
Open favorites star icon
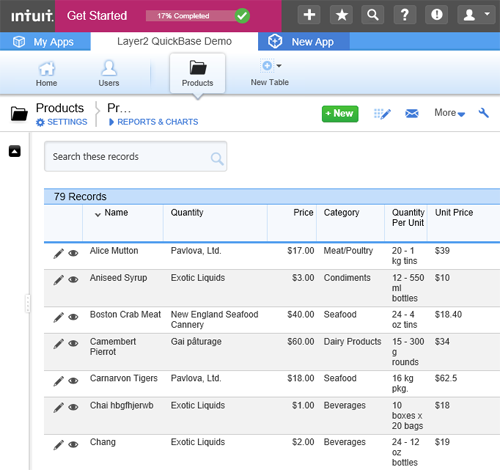click(x=341, y=15)
